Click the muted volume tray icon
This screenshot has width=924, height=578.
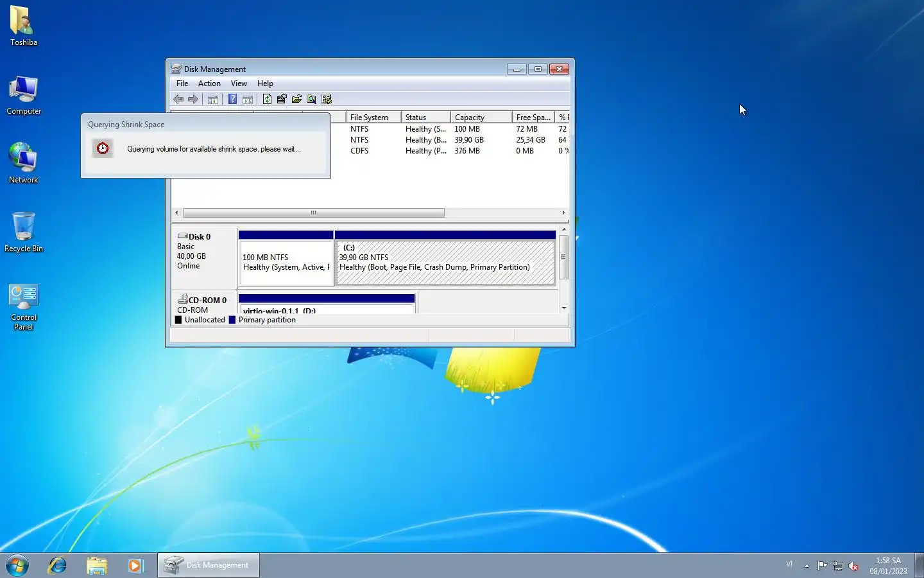853,566
